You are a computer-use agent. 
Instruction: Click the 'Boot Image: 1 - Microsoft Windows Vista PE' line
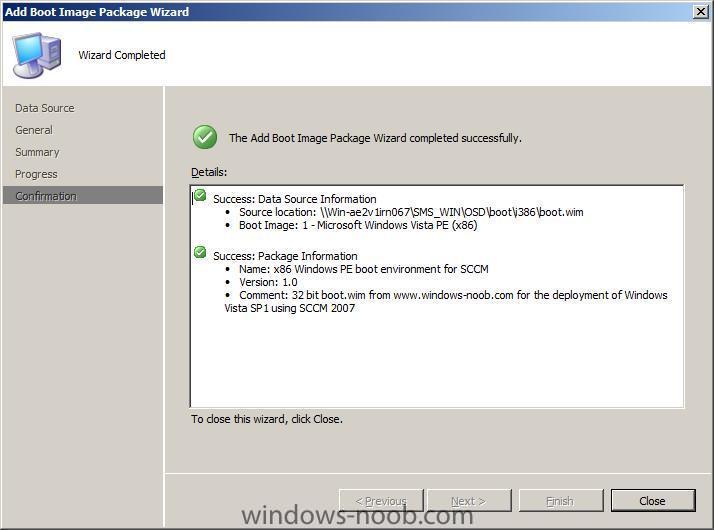[358, 225]
